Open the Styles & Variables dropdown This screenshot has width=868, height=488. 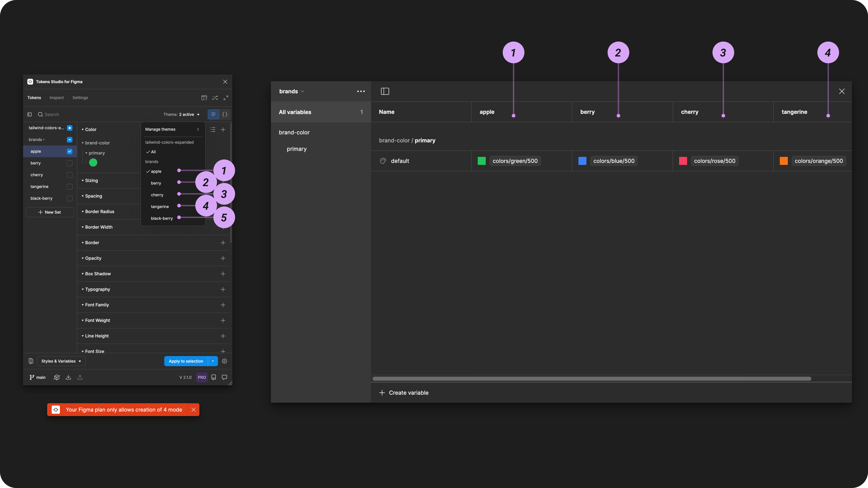[61, 361]
